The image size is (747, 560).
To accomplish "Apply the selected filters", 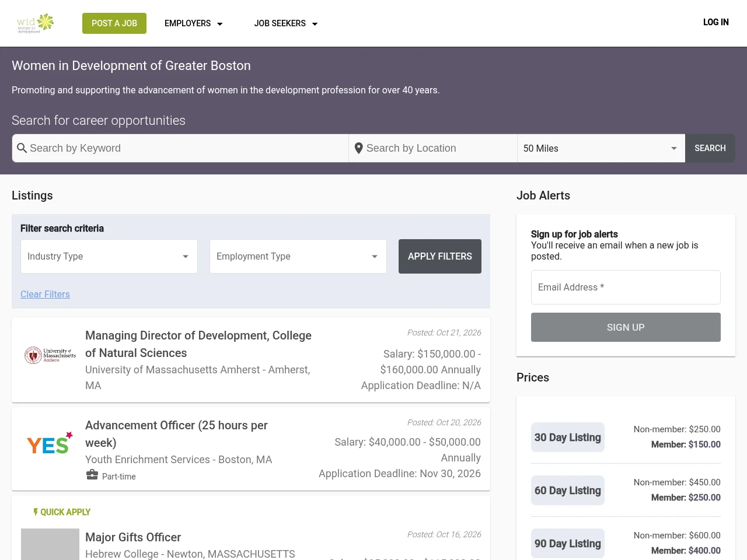I will (440, 256).
